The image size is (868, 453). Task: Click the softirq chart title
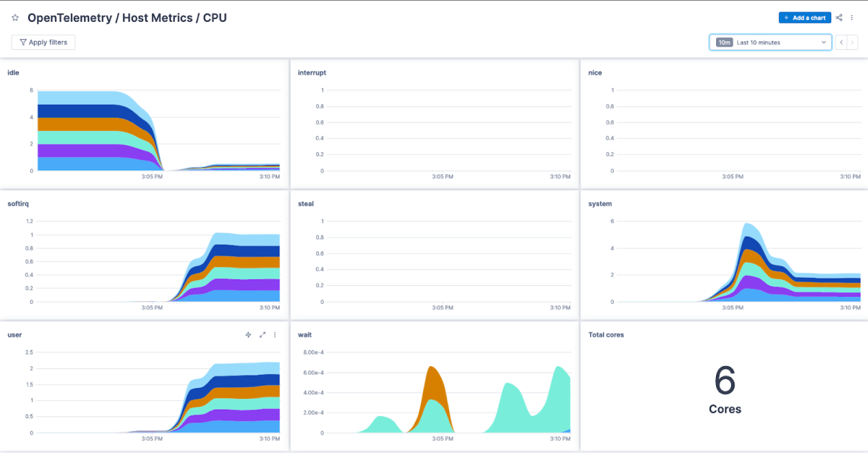(18, 204)
